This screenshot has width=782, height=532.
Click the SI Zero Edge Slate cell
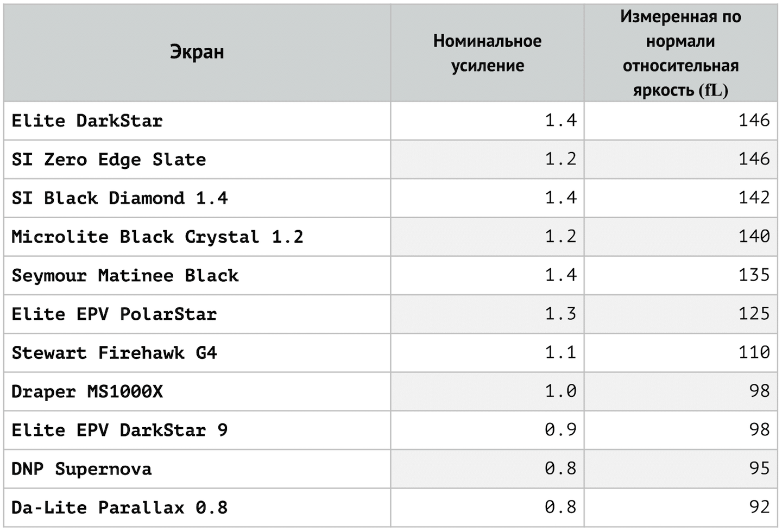[109, 160]
